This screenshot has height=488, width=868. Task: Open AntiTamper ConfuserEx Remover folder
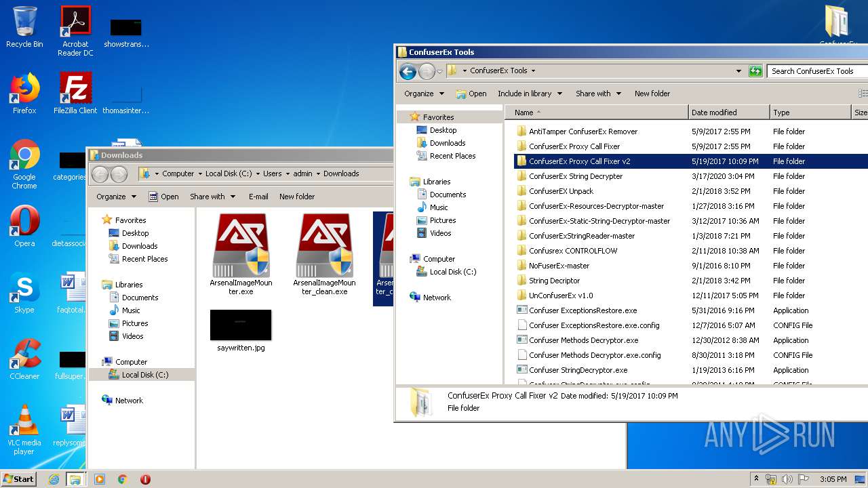[583, 131]
